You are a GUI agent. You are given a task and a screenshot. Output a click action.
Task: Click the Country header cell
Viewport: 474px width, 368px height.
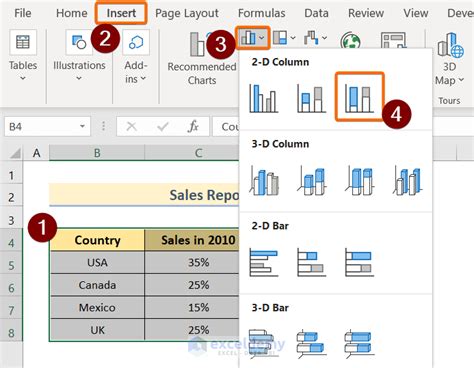point(97,240)
